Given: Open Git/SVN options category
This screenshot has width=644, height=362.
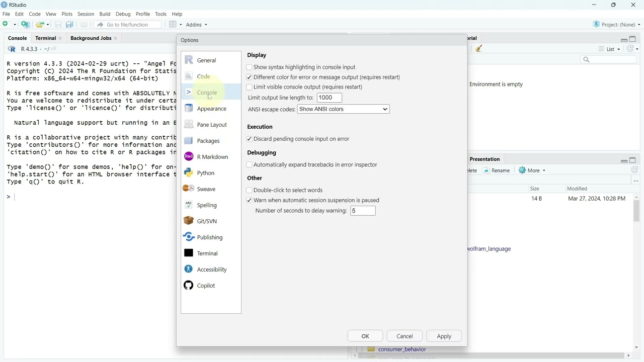Looking at the screenshot, I should coord(211,221).
